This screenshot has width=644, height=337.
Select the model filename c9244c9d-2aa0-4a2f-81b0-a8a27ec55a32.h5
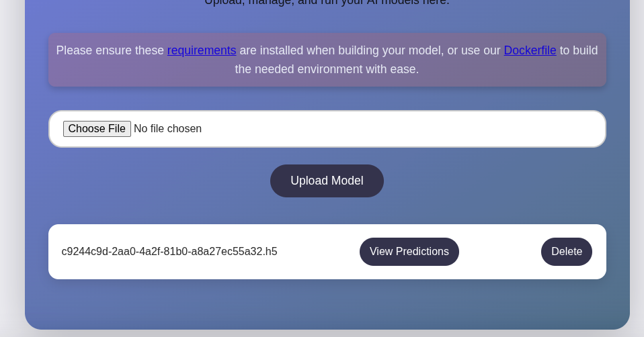(x=169, y=252)
